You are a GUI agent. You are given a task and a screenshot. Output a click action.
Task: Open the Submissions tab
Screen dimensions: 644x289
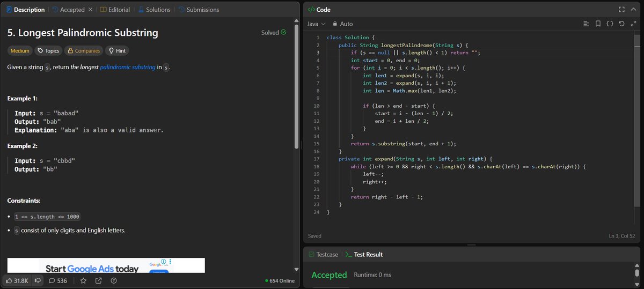[x=198, y=10]
